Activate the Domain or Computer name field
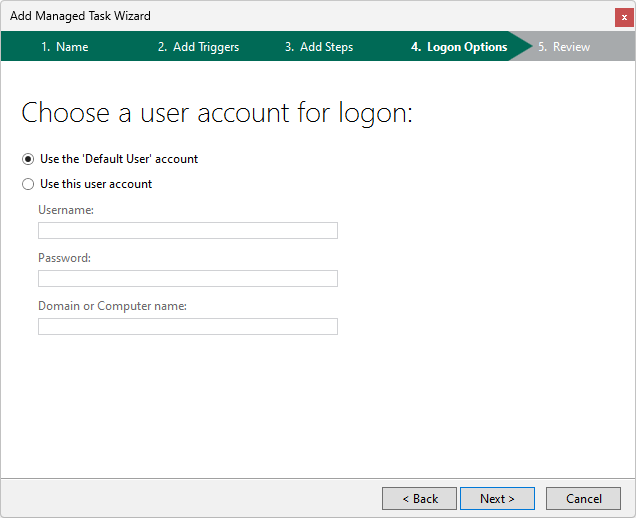636x518 pixels. [x=188, y=326]
